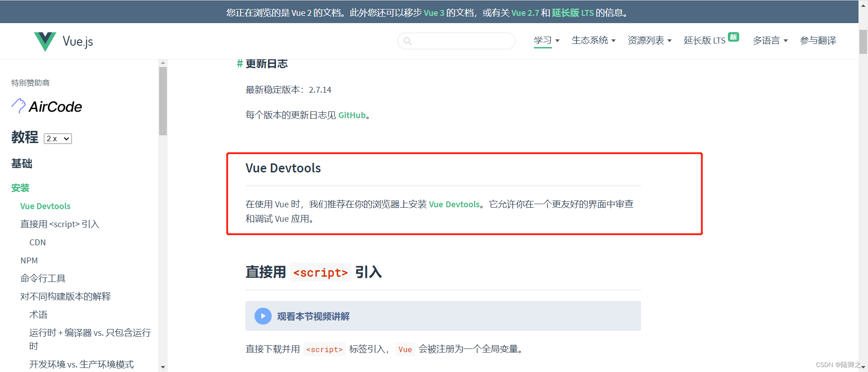Screen dimensions: 868x372
Task: Click the page vertical scrollbar thumb
Action: point(863,42)
